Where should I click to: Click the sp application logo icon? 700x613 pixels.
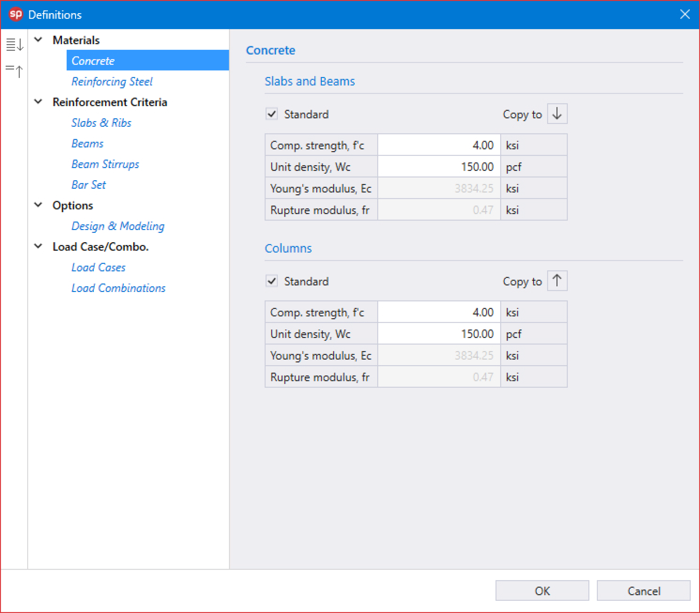tap(15, 14)
